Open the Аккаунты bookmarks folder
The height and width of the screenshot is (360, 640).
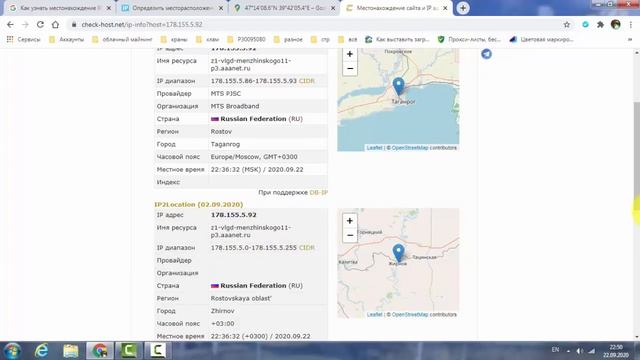[66, 40]
